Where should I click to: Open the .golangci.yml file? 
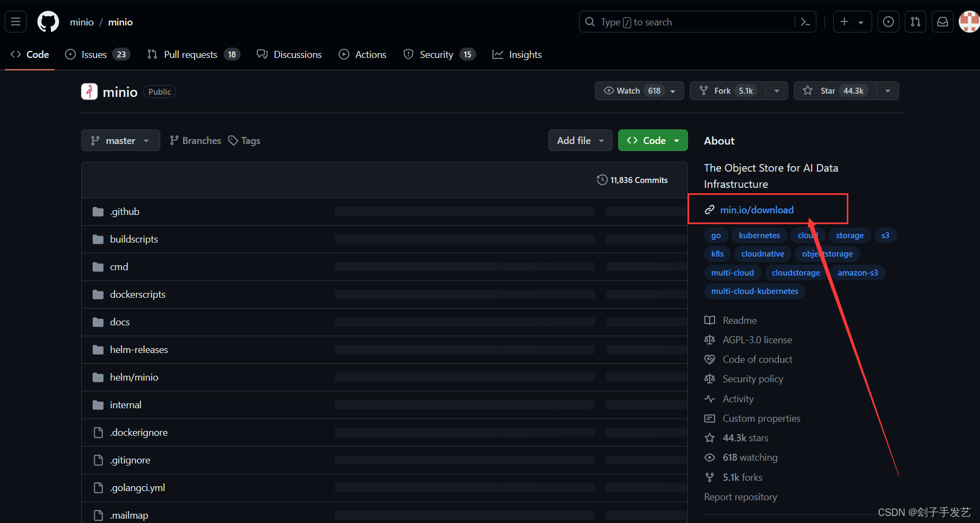[x=138, y=487]
